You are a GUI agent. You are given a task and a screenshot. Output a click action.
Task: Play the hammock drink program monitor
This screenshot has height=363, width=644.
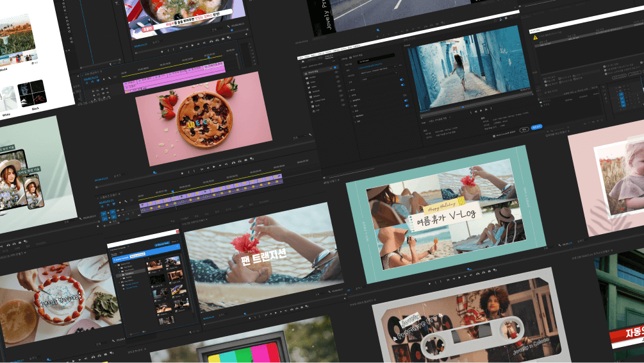coord(276,313)
